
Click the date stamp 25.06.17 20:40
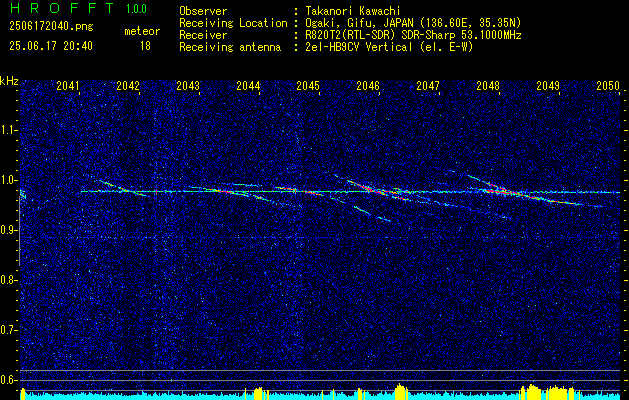pos(51,46)
